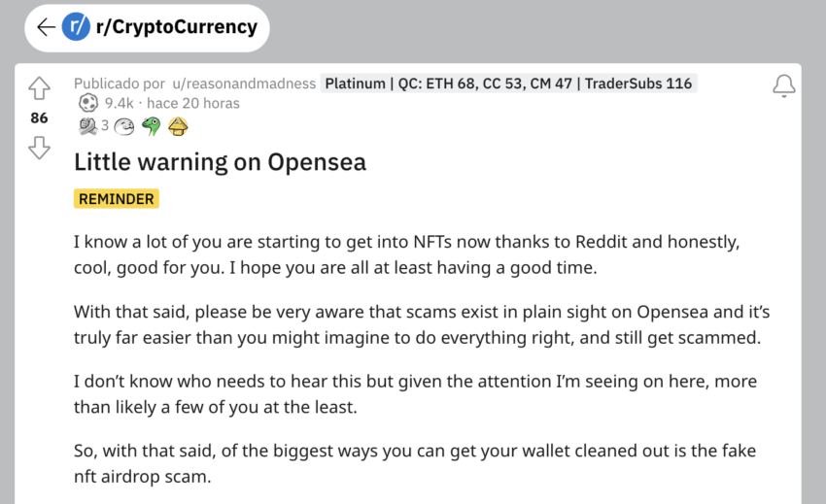Click the green dinosaur award icon
Viewport: 826px width, 504px height.
tap(151, 125)
